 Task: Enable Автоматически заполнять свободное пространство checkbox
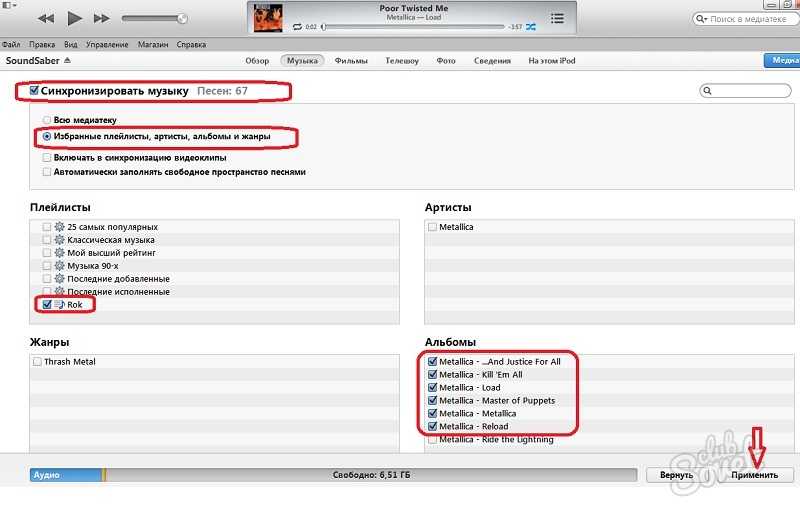(47, 172)
